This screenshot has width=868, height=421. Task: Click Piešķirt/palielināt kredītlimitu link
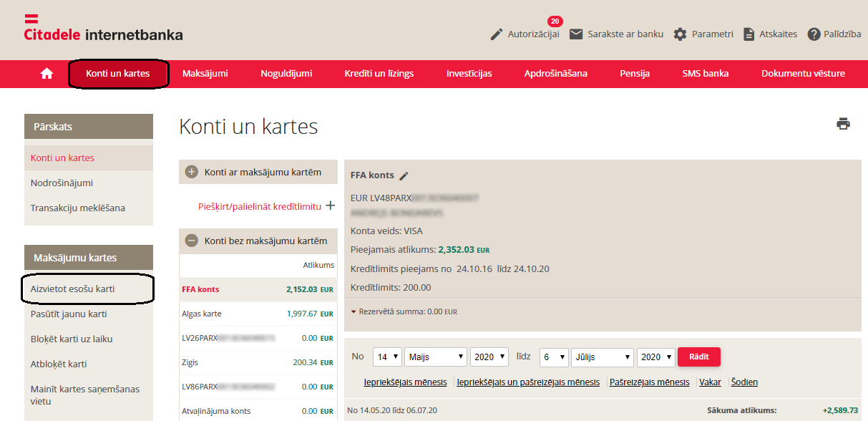point(260,206)
